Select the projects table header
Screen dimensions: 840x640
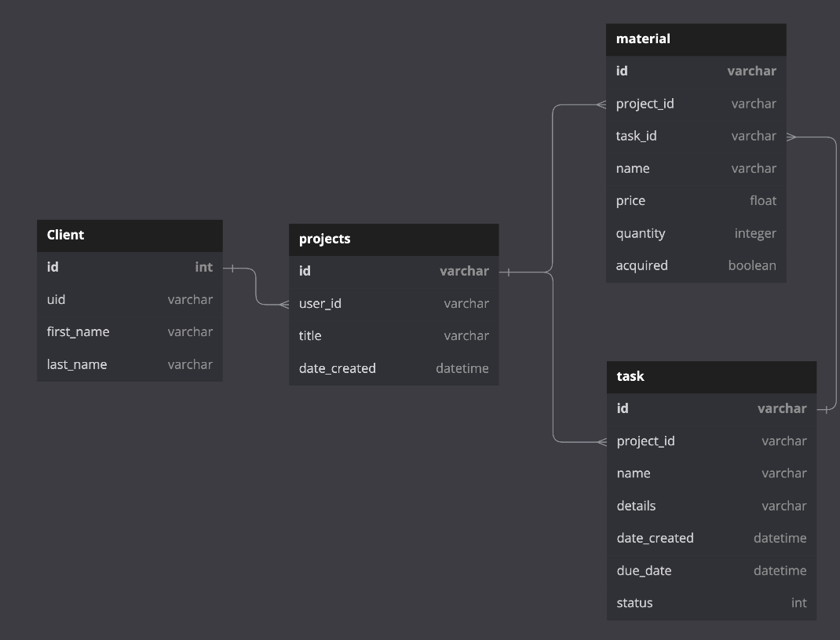pyautogui.click(x=326, y=239)
